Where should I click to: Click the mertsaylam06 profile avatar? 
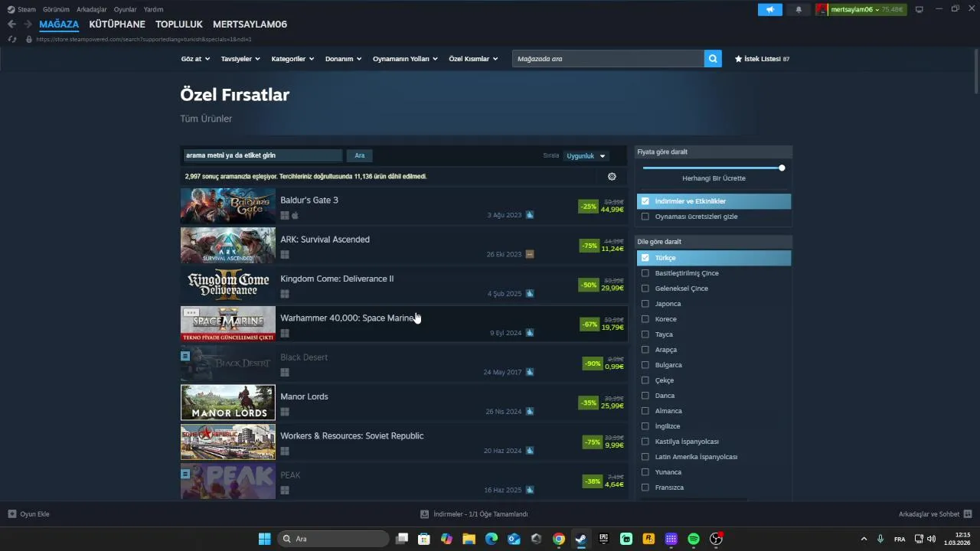point(822,9)
